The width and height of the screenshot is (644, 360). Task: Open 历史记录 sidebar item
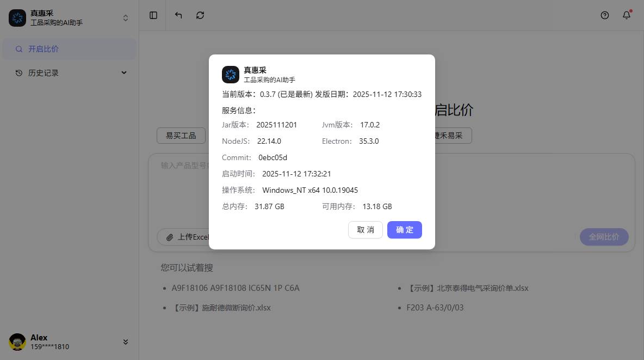pos(44,73)
